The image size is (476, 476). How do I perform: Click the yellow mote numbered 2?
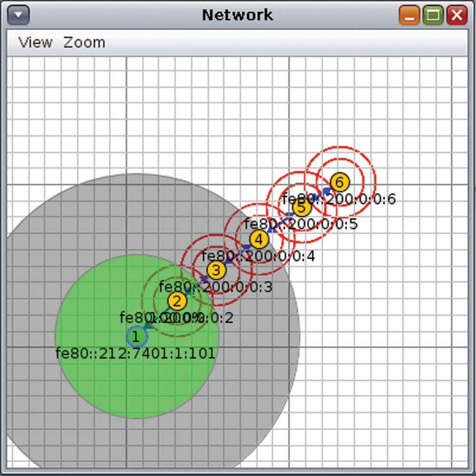(177, 301)
